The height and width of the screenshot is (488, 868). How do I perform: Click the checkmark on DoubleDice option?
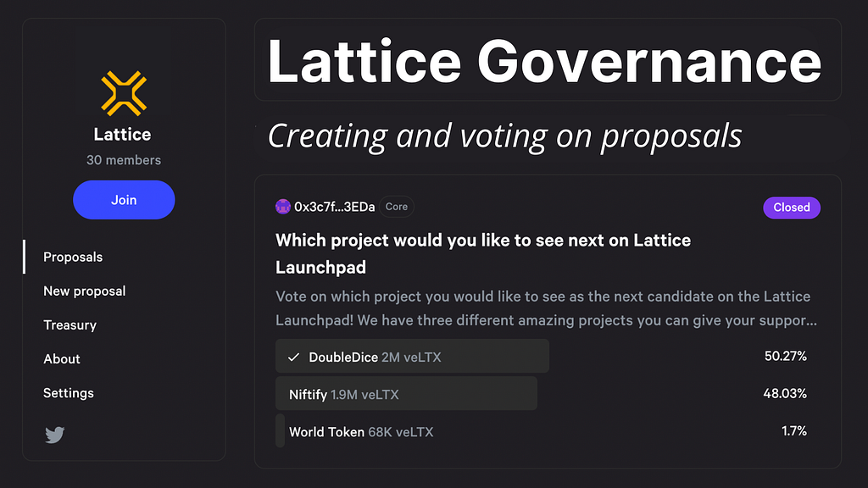click(293, 358)
